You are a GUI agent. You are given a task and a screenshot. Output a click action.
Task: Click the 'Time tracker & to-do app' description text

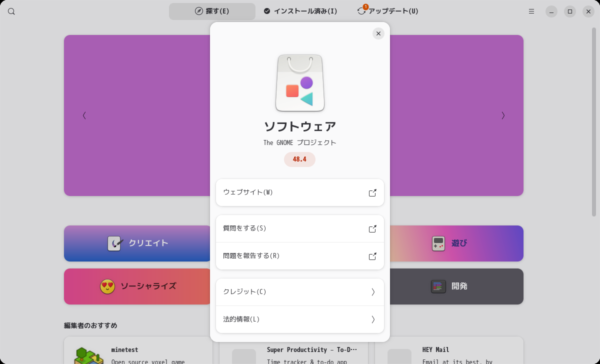[x=306, y=362]
